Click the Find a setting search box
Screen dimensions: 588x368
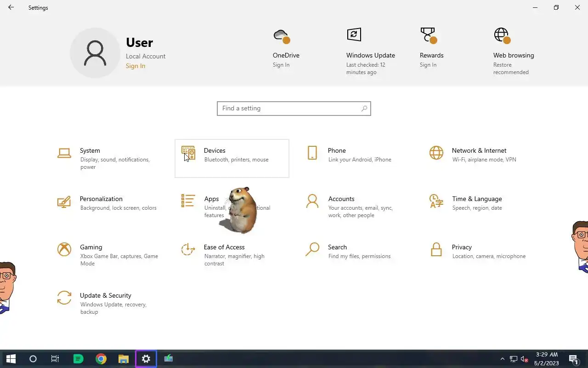coord(294,109)
